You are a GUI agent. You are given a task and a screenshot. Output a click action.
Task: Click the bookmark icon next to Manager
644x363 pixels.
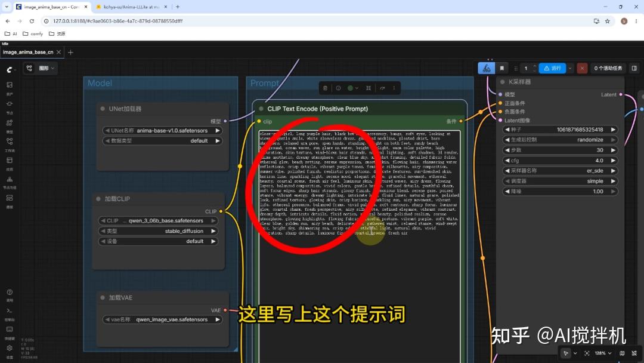coord(502,68)
